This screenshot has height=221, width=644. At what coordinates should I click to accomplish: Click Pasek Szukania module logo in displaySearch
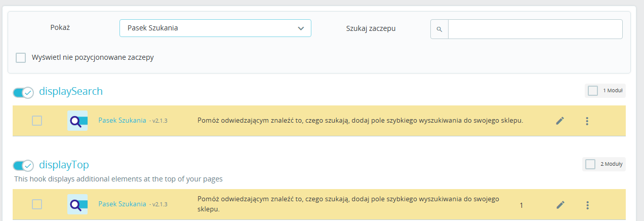pyautogui.click(x=77, y=121)
